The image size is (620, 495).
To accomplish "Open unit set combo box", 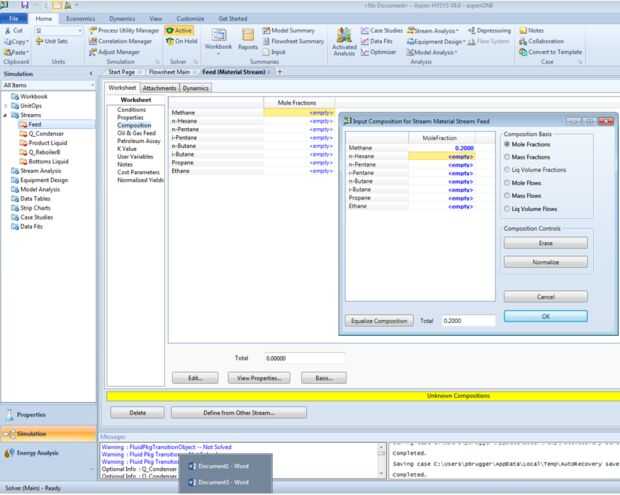I will pos(59,30).
